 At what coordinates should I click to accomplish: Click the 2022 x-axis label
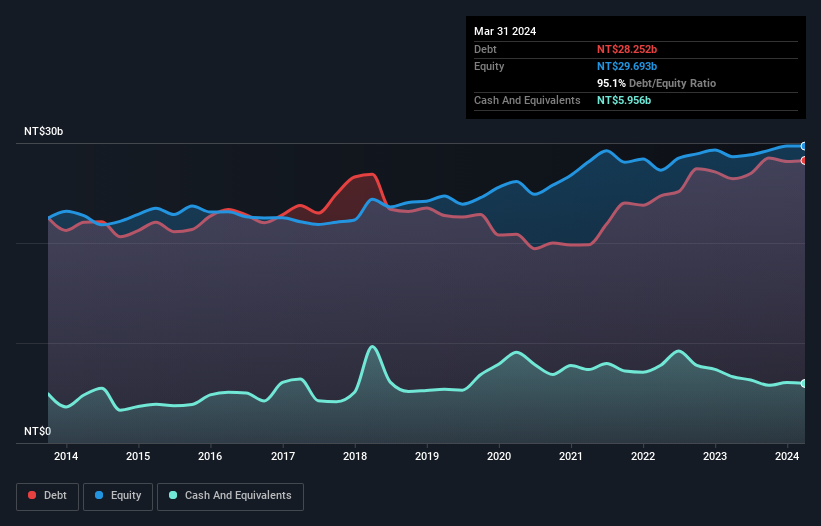(x=643, y=456)
